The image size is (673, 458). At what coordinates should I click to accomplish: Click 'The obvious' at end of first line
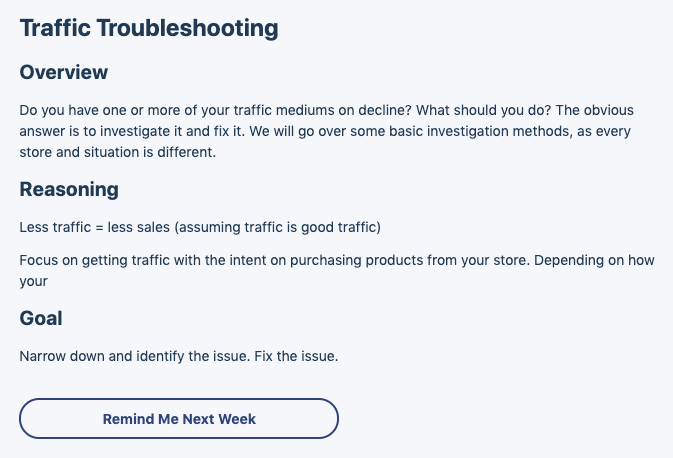[594, 110]
